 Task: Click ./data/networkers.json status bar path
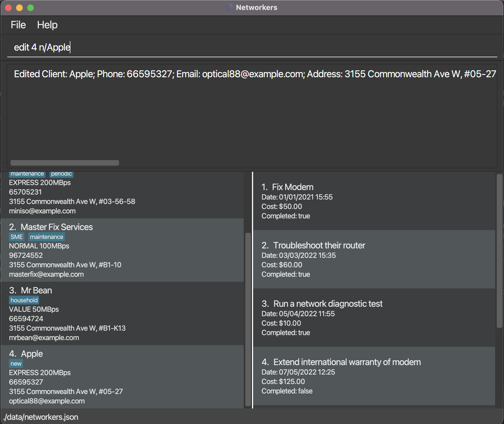click(41, 417)
